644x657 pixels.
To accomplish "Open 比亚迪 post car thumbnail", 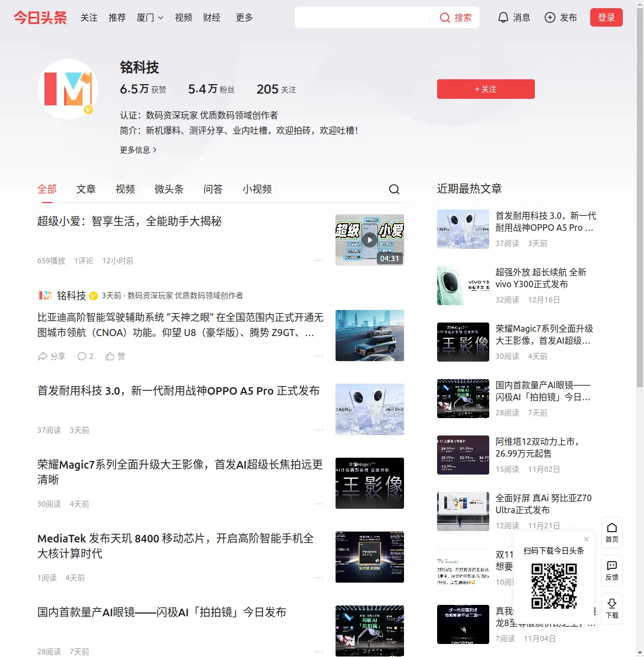I will click(370, 336).
